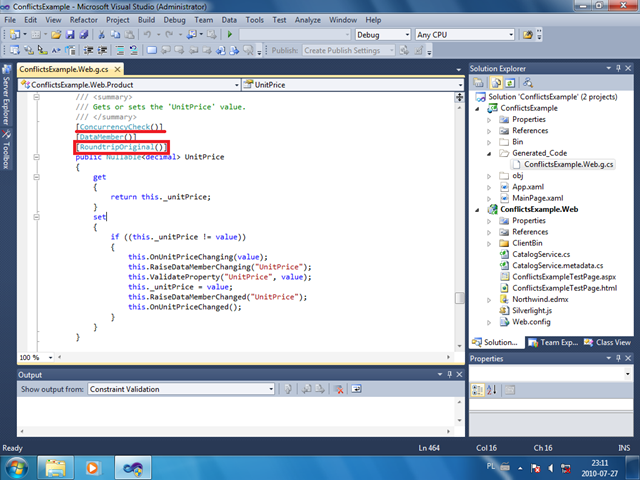Click the Paste clipboard icon

coord(129,35)
